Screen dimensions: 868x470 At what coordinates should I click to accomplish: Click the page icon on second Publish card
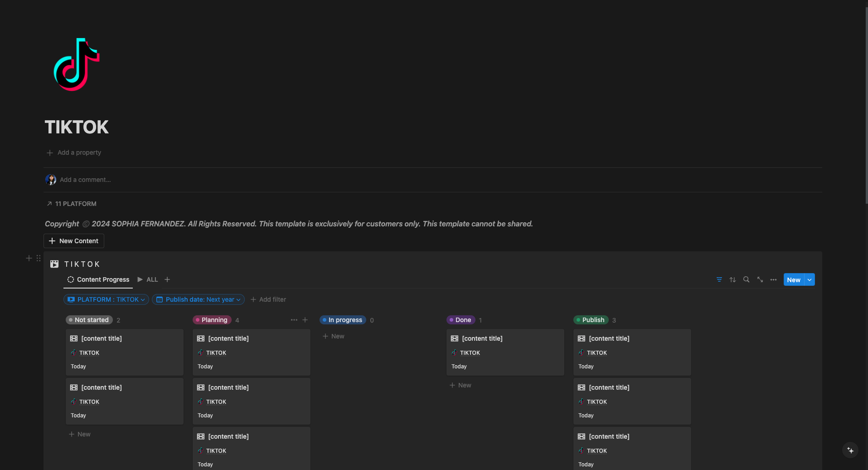pos(582,387)
